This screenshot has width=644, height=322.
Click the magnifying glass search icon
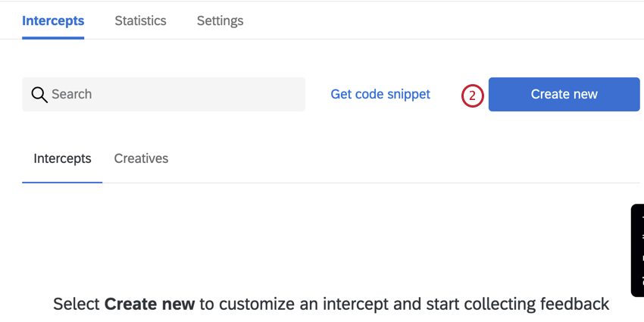click(x=39, y=95)
